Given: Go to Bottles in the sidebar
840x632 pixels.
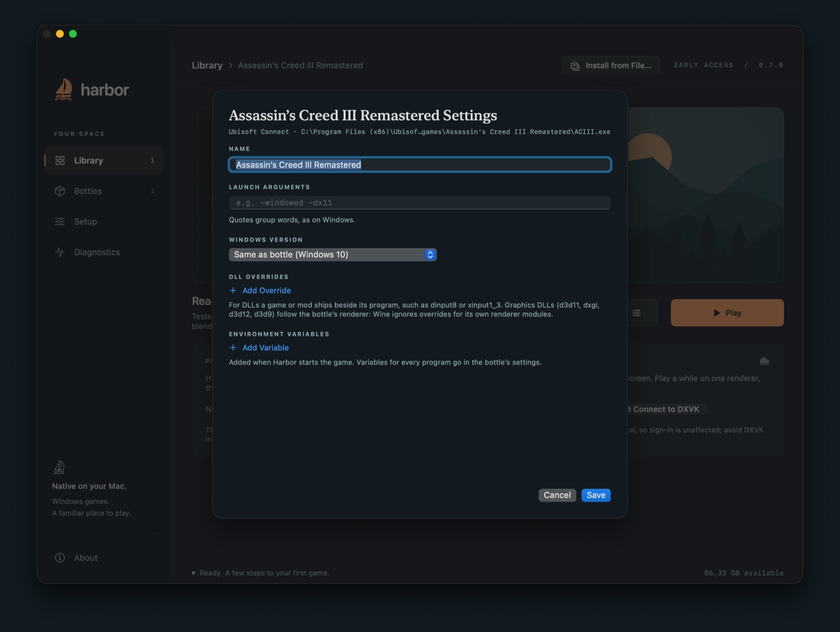Looking at the screenshot, I should pyautogui.click(x=104, y=191).
